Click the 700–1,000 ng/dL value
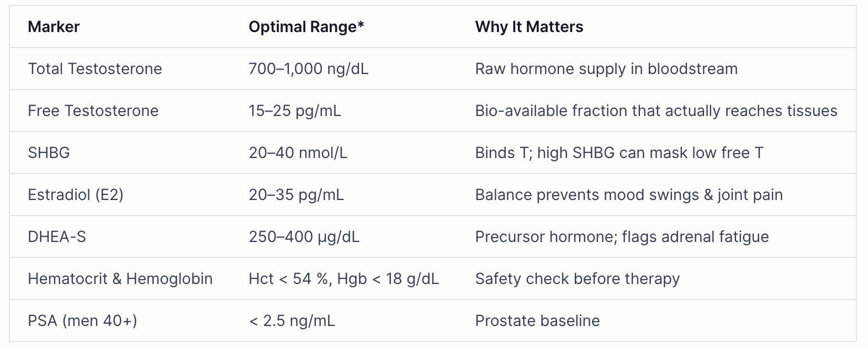 [x=308, y=69]
